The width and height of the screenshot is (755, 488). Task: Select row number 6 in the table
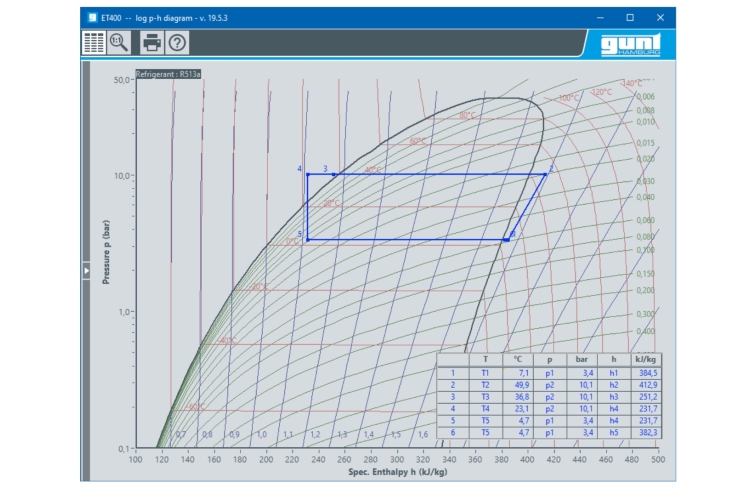pos(453,433)
